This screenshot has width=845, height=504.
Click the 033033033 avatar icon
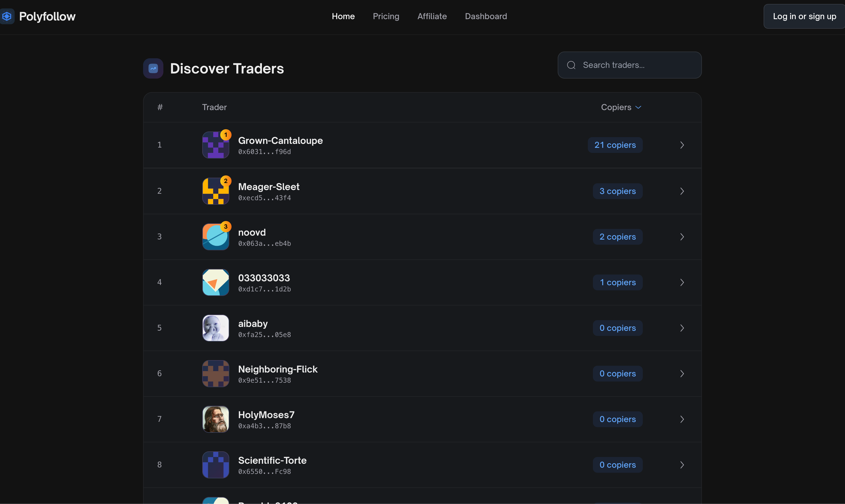[x=216, y=283]
